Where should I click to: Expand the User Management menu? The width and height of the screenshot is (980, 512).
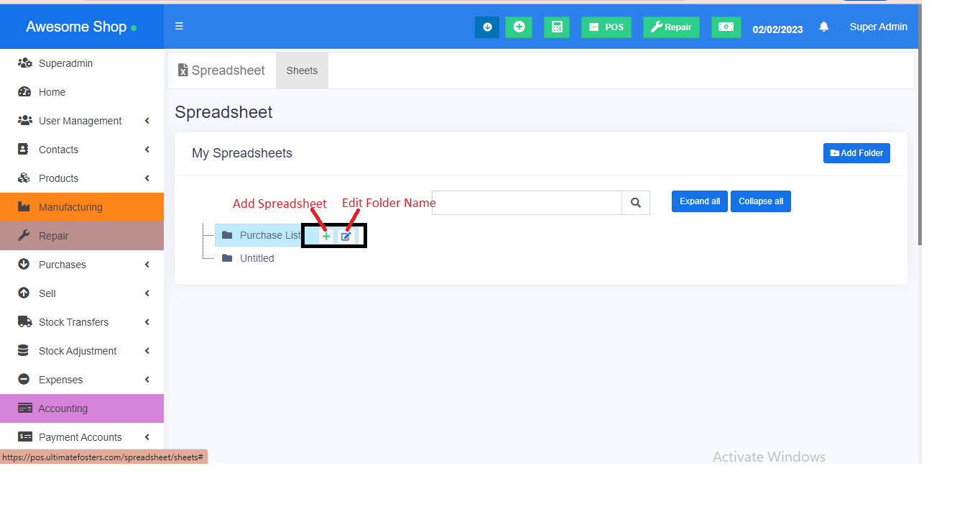coord(80,121)
